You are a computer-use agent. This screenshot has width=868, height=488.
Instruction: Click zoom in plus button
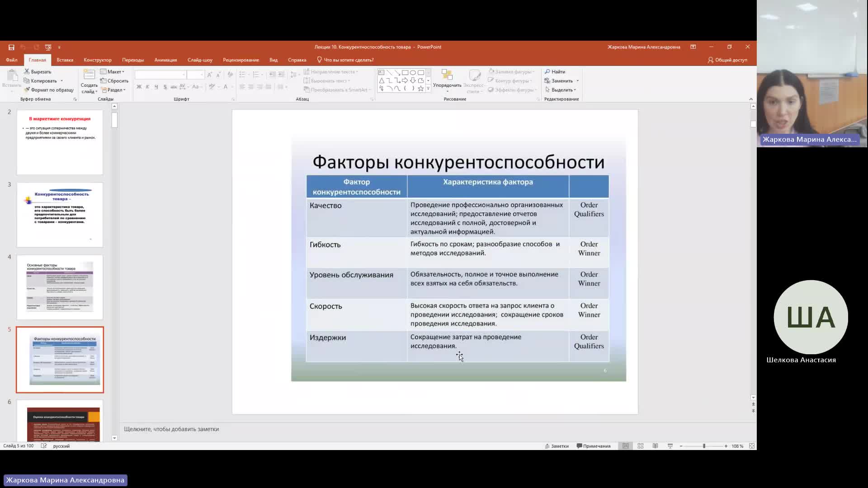point(726,446)
